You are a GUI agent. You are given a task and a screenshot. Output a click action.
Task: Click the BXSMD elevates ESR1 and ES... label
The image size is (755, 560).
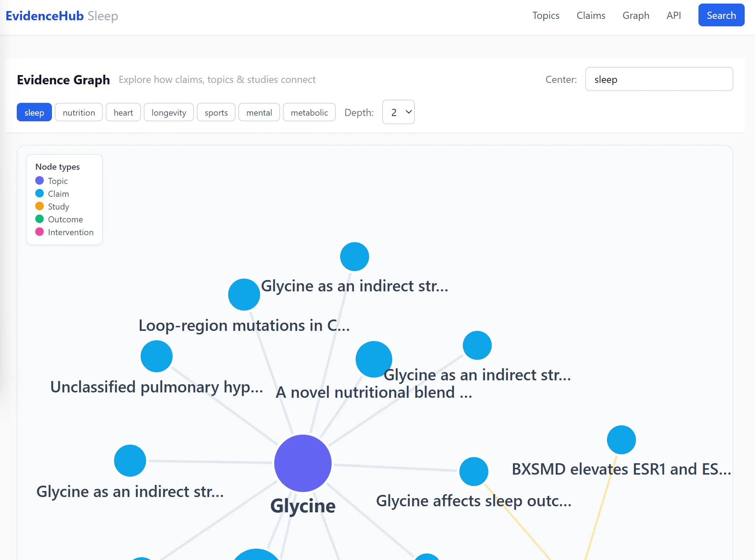click(x=622, y=469)
